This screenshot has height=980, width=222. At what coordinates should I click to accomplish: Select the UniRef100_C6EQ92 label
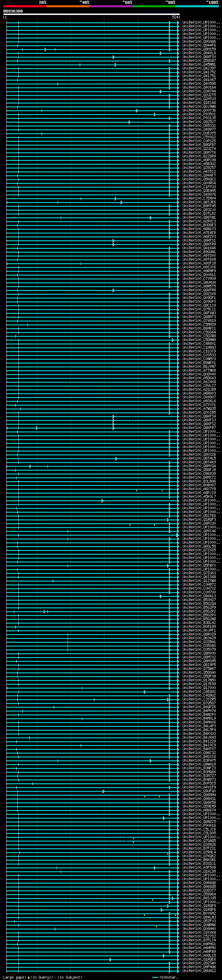pos(199,691)
